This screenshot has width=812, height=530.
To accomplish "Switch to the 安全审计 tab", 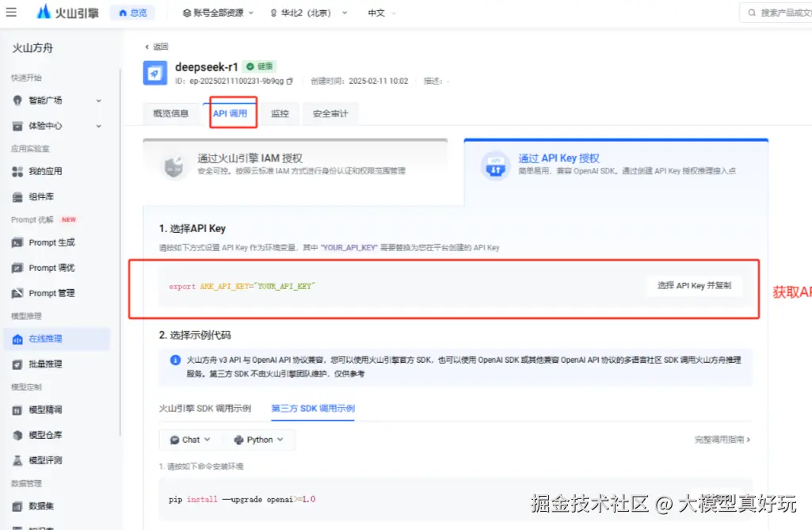I will 330,113.
